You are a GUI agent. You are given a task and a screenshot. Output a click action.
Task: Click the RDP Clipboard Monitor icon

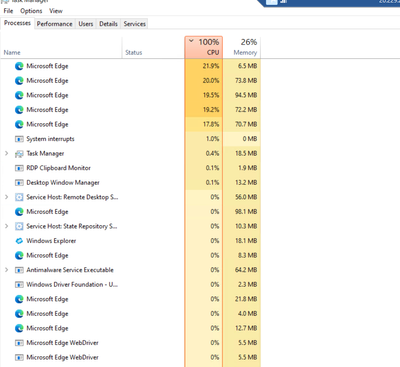coord(19,168)
